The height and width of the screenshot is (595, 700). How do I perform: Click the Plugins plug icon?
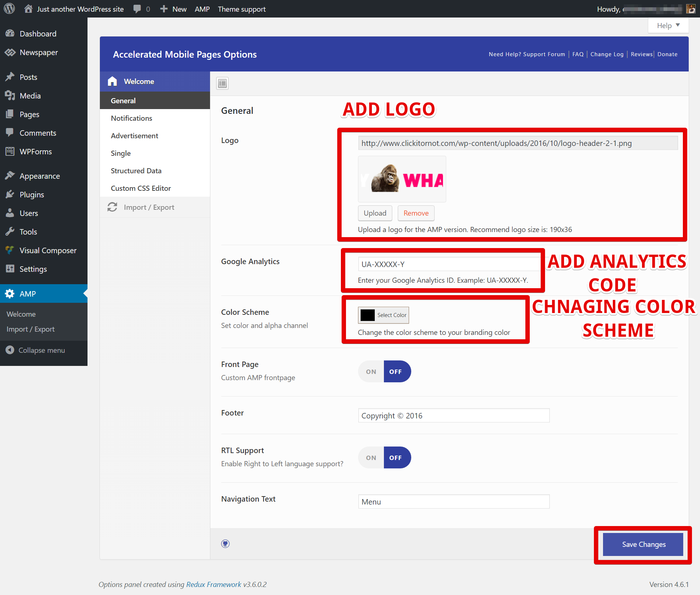(x=10, y=194)
